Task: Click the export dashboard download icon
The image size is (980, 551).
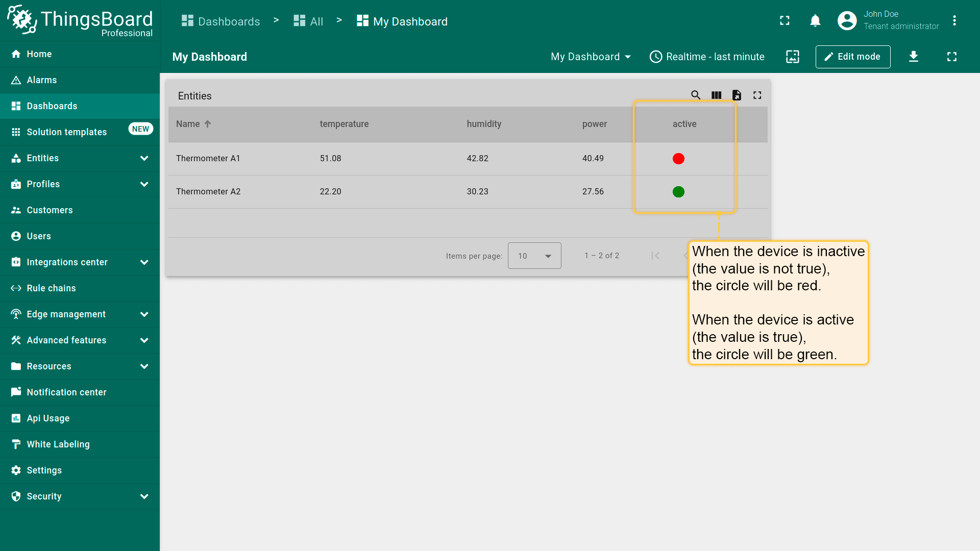Action: (913, 57)
